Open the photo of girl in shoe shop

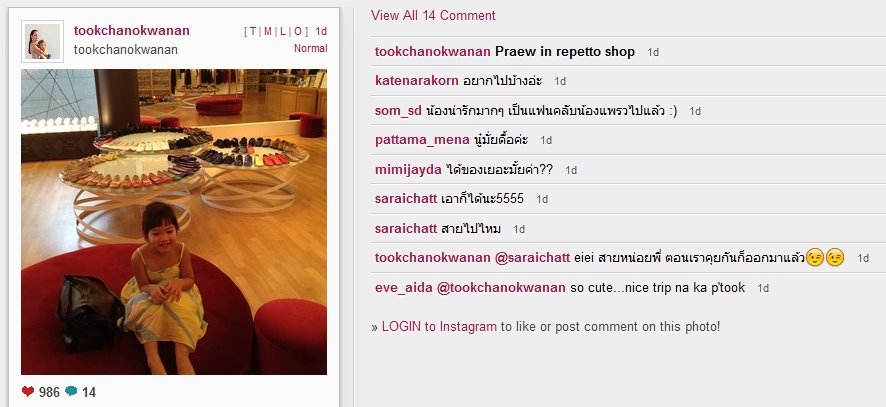pos(174,222)
